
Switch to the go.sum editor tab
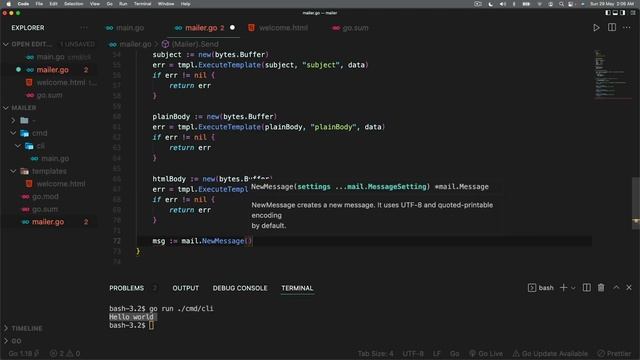(350, 28)
